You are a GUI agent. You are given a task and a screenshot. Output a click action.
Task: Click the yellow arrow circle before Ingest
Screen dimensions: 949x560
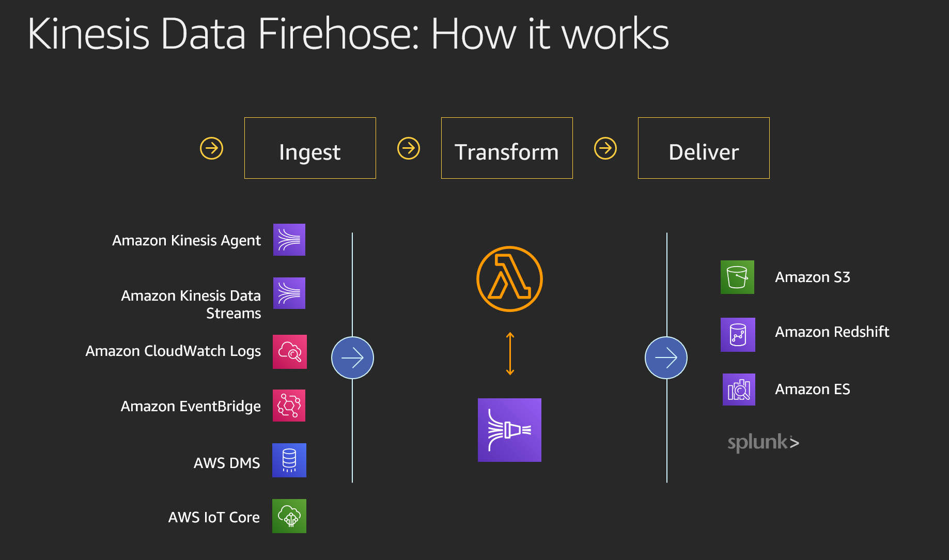click(x=212, y=149)
